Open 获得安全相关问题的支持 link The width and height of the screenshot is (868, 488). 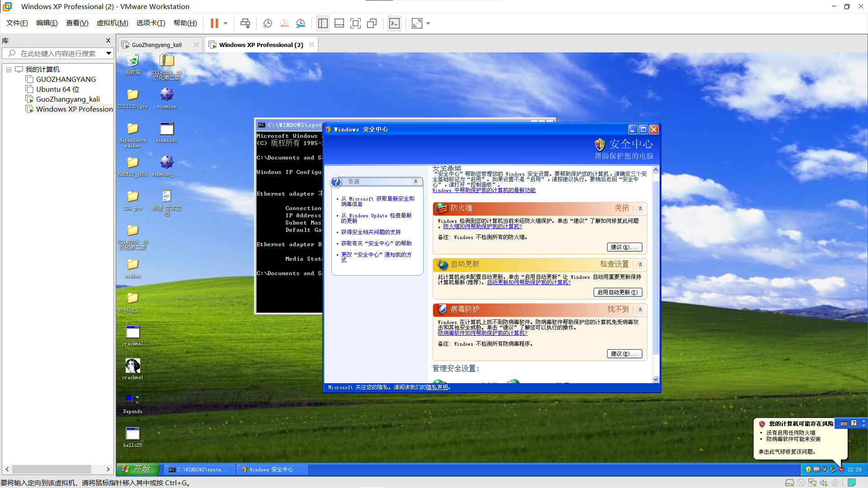371,232
